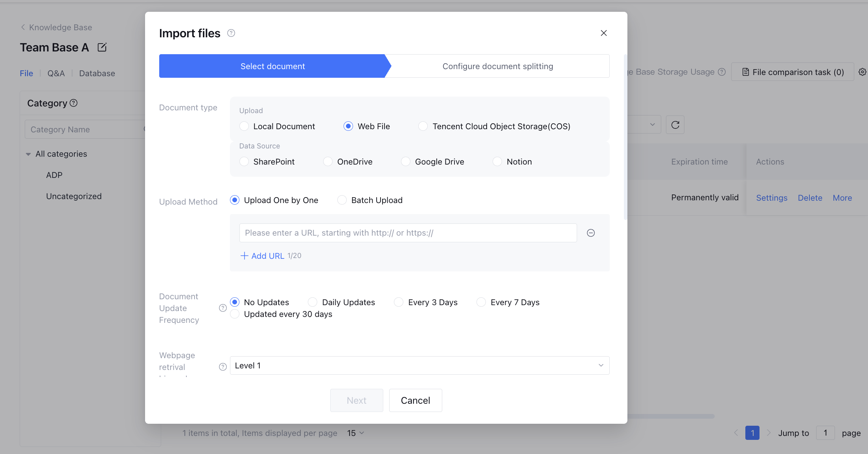This screenshot has width=868, height=454.
Task: Click the URL input field
Action: point(408,233)
